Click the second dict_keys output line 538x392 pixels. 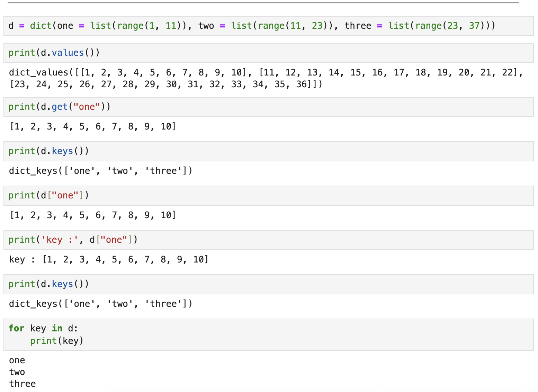(100, 304)
